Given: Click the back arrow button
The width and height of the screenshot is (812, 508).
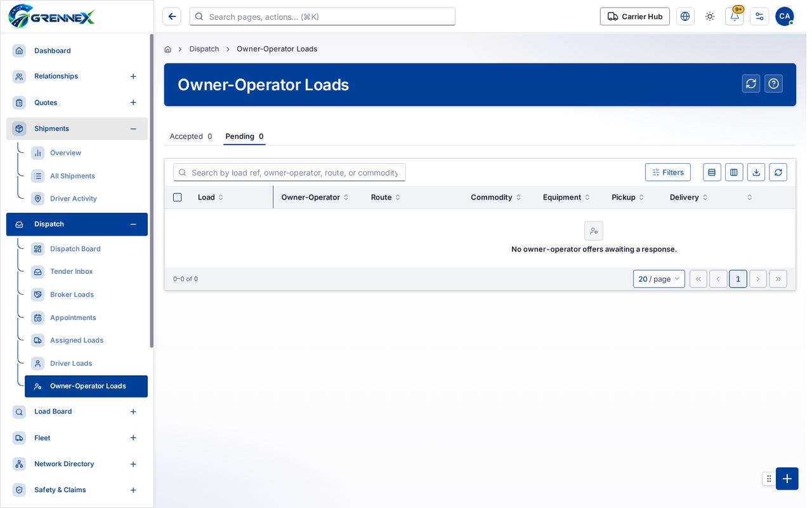Looking at the screenshot, I should pyautogui.click(x=171, y=17).
